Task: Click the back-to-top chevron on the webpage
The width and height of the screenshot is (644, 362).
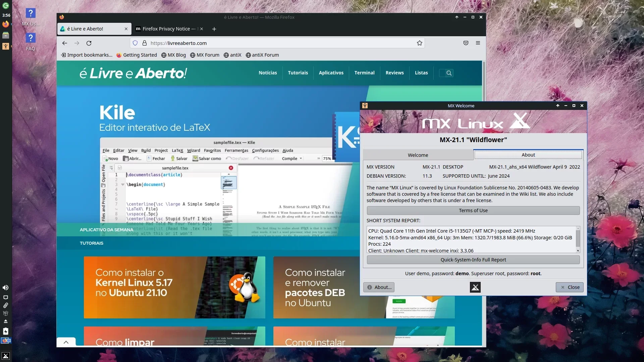Action: 66,342
